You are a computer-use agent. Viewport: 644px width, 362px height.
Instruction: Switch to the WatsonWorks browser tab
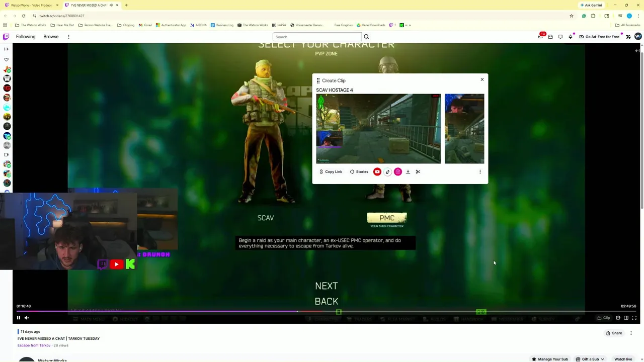[31, 5]
